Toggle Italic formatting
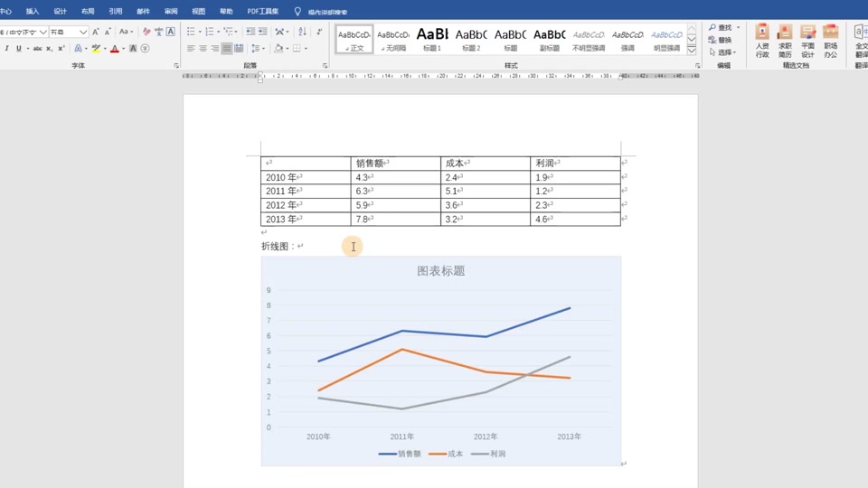Image resolution: width=868 pixels, height=488 pixels. (6, 49)
